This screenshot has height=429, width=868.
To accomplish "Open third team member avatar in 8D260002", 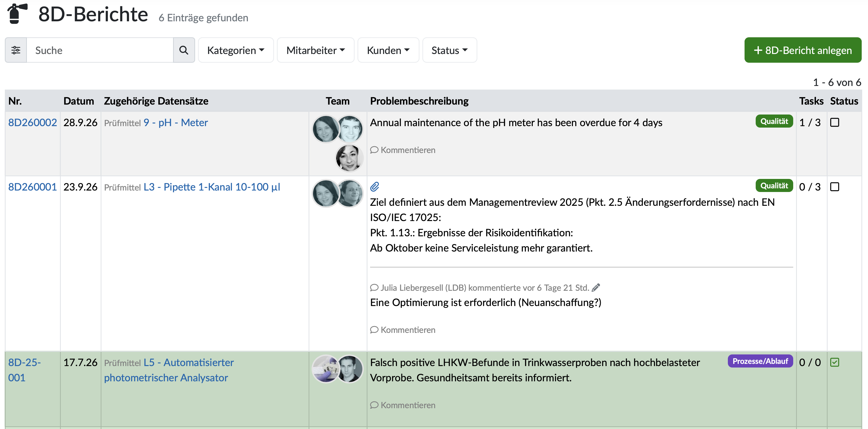I will (349, 157).
